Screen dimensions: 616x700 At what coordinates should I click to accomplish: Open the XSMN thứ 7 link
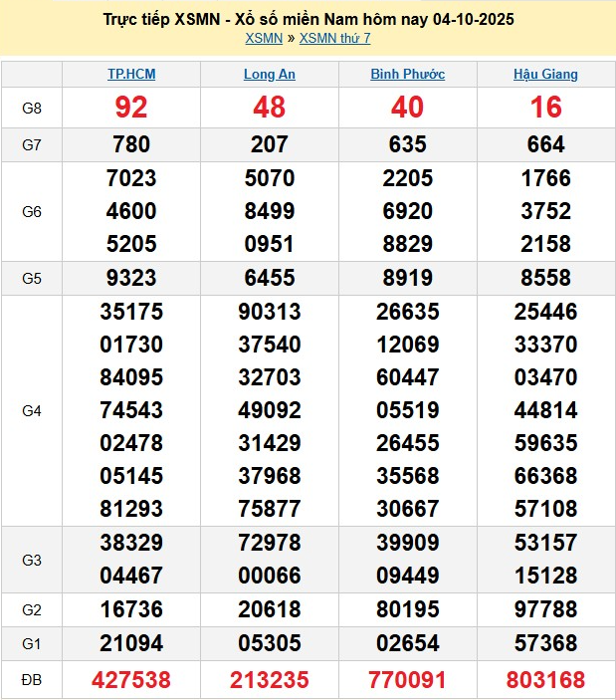[334, 39]
